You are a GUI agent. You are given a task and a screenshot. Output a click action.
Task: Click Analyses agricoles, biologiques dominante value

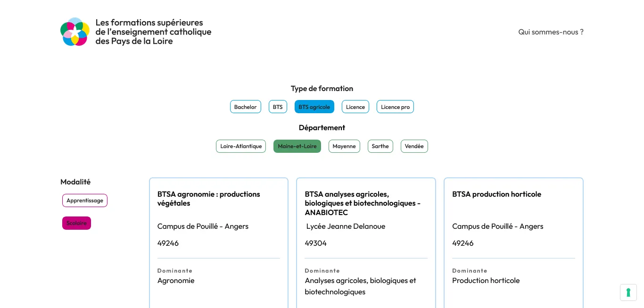(x=360, y=286)
